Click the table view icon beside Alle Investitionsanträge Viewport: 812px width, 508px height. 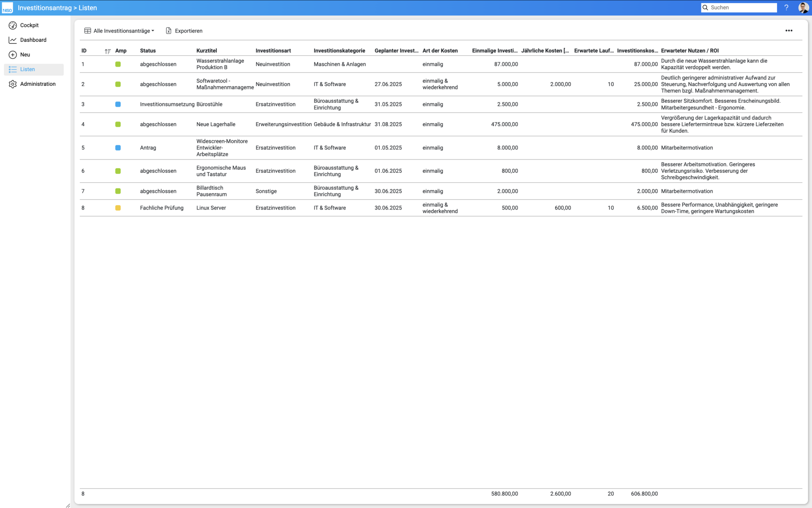[88, 31]
